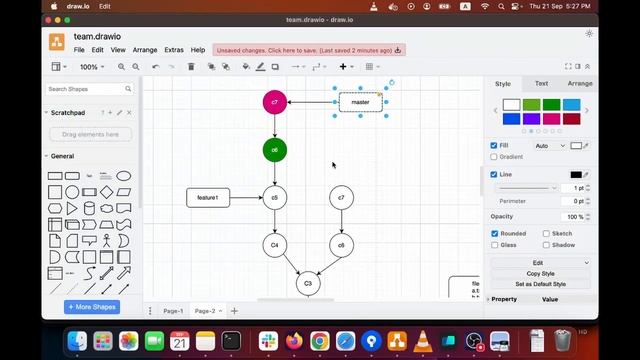640x360 pixels.
Task: Open the table grid dropdown
Action: (373, 67)
